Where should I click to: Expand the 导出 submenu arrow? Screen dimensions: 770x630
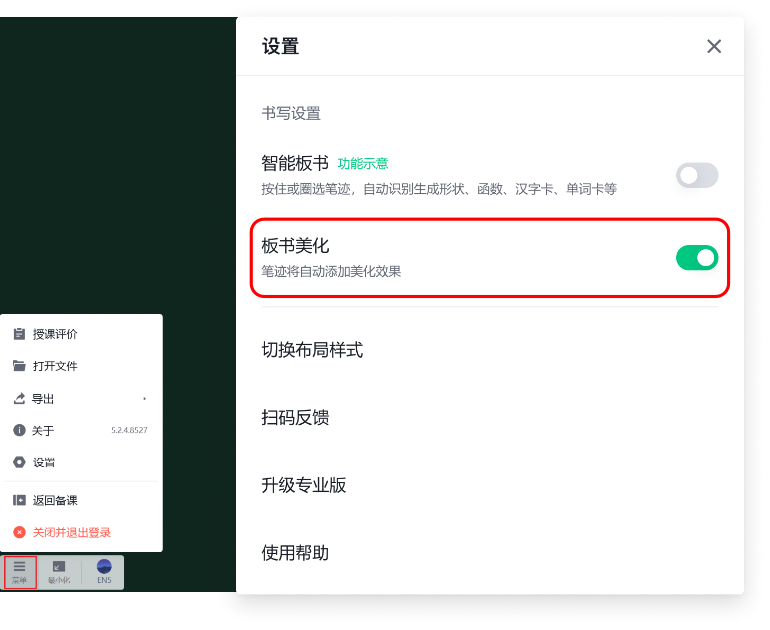point(145,399)
